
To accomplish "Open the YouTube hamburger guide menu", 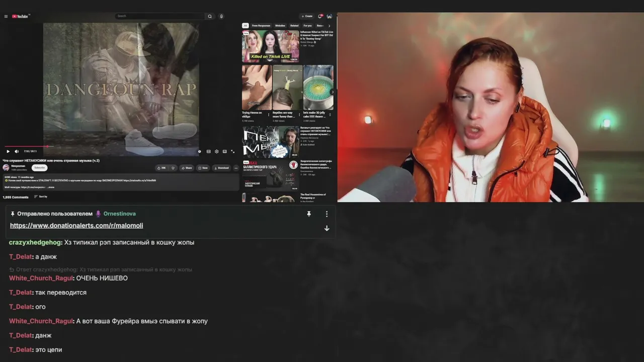I will tap(6, 16).
